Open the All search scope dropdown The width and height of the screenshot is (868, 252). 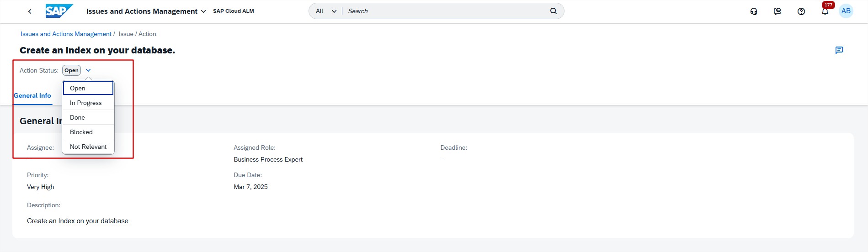coord(326,11)
